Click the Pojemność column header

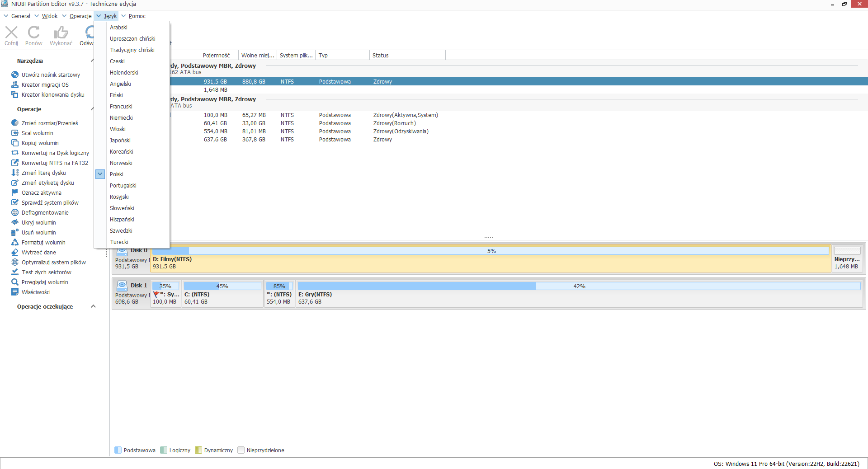click(219, 55)
